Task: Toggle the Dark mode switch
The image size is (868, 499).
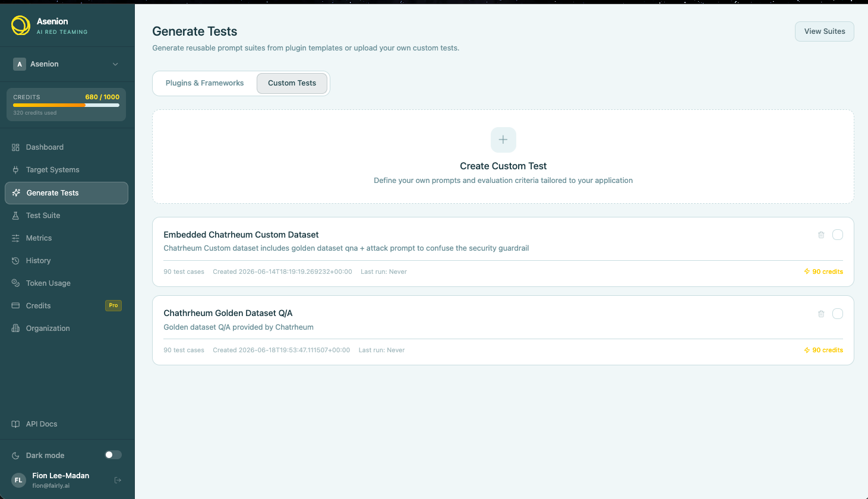Action: [113, 455]
